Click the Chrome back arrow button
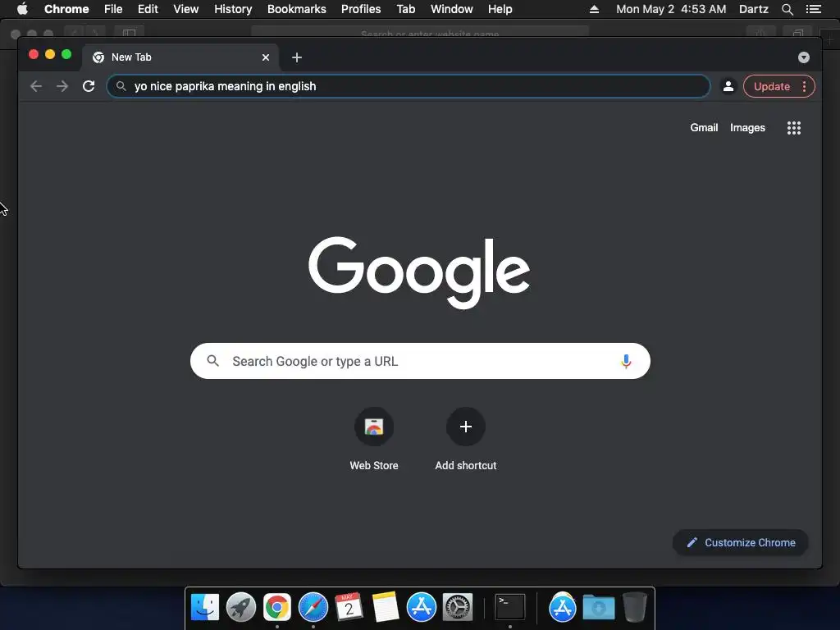This screenshot has width=840, height=630. coord(36,86)
